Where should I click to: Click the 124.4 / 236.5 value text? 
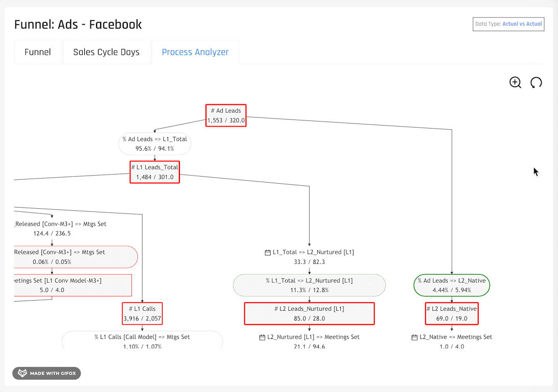(52, 233)
